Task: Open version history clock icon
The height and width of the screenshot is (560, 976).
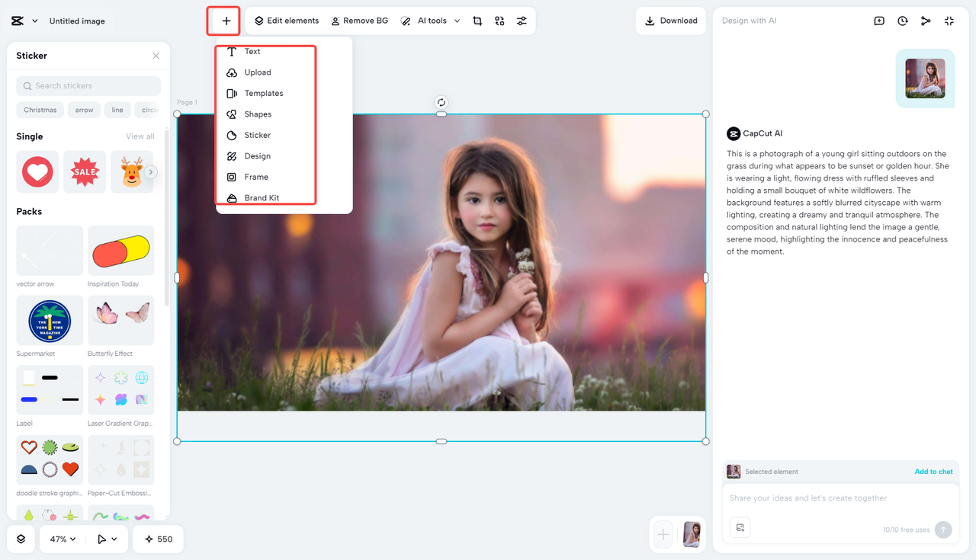Action: (x=903, y=21)
